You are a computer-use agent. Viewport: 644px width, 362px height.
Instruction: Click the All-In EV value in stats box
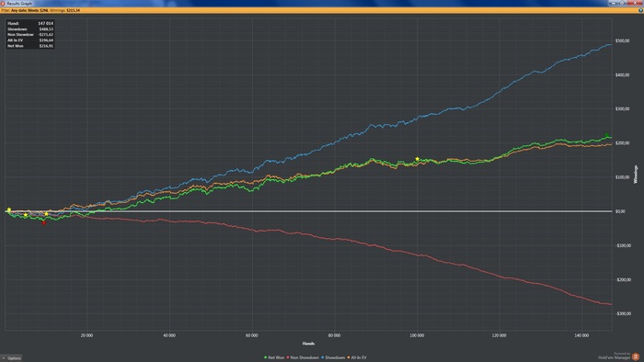[46, 40]
